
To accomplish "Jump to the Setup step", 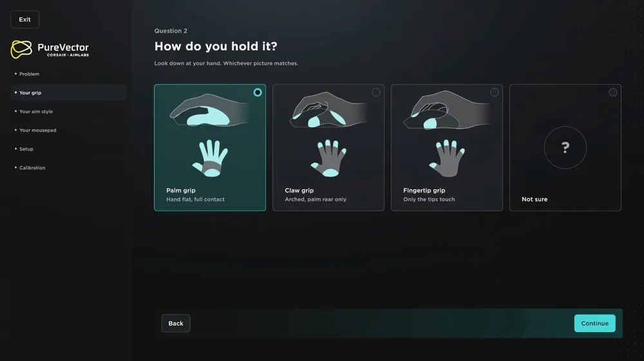I will (x=26, y=149).
